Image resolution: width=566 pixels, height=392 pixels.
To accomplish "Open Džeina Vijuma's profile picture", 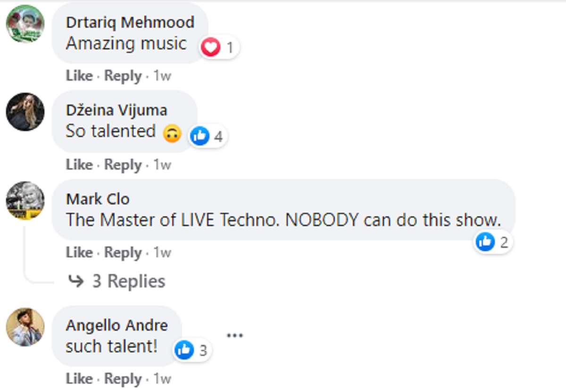I will click(25, 112).
